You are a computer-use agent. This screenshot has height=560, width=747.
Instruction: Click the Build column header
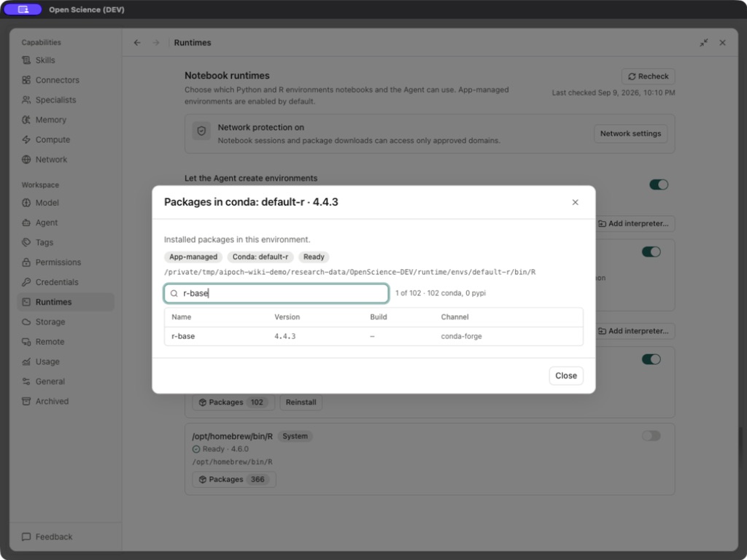click(x=379, y=317)
